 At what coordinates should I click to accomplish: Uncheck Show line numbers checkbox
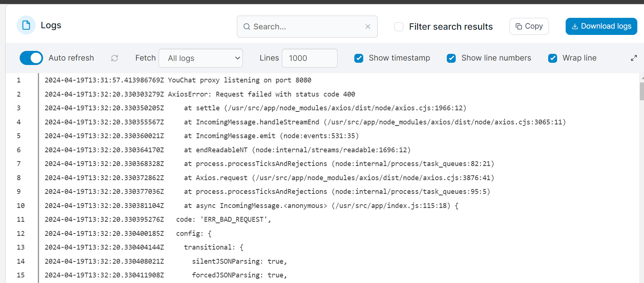pyautogui.click(x=451, y=58)
